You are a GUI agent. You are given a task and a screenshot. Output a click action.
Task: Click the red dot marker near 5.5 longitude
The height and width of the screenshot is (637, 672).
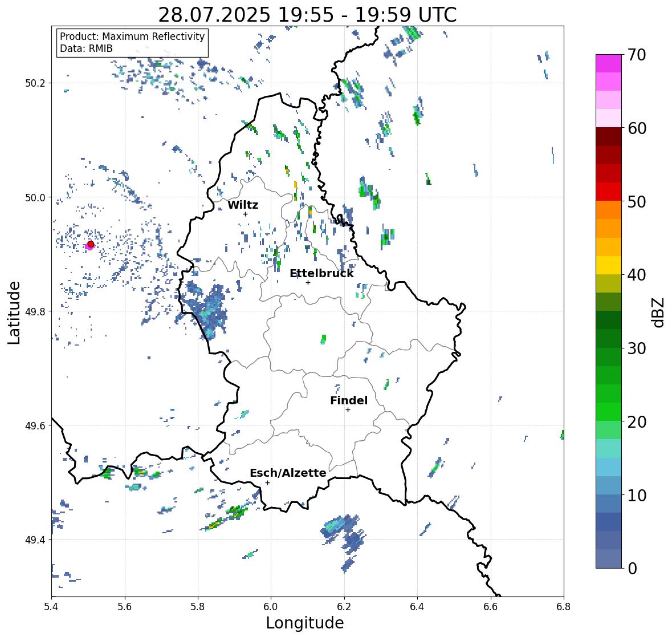point(91,244)
